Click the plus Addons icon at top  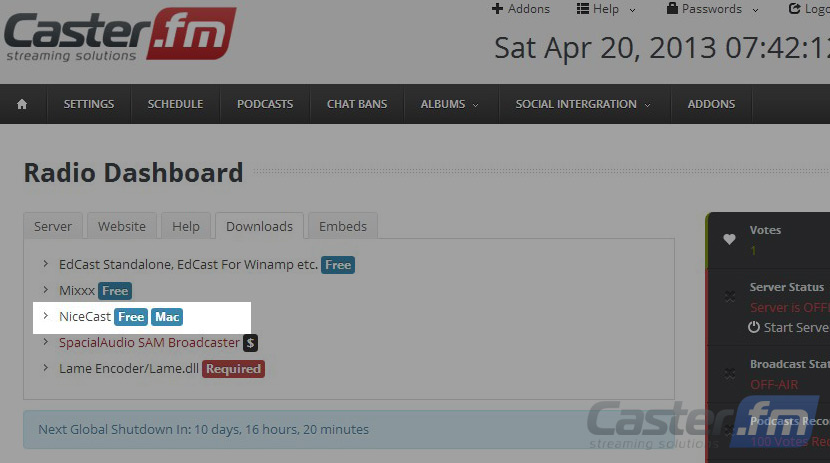point(497,8)
